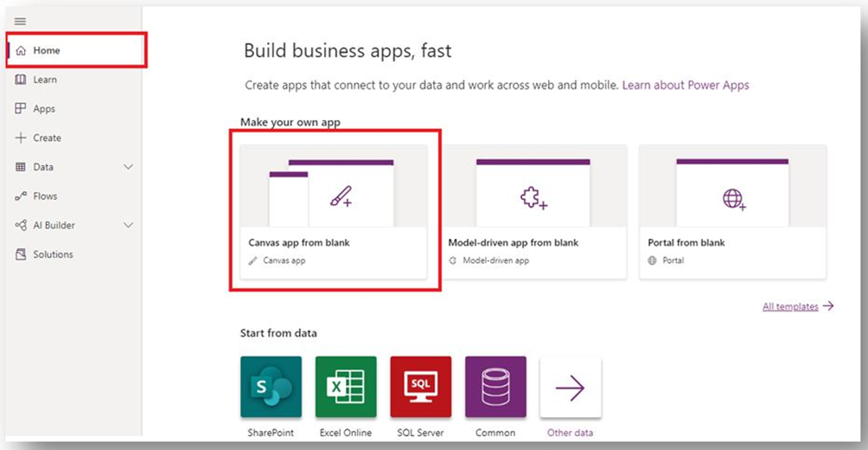Open the Home navigation item
This screenshot has width=868, height=450.
[x=47, y=51]
